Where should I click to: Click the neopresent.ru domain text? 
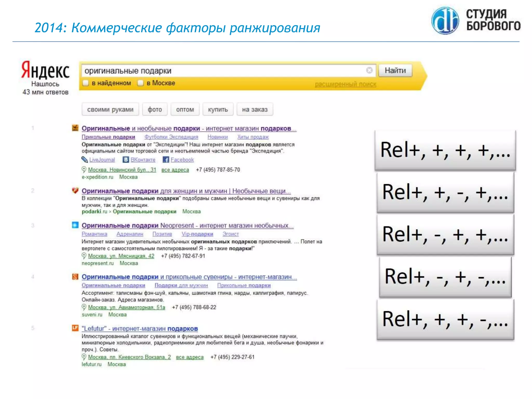98,263
